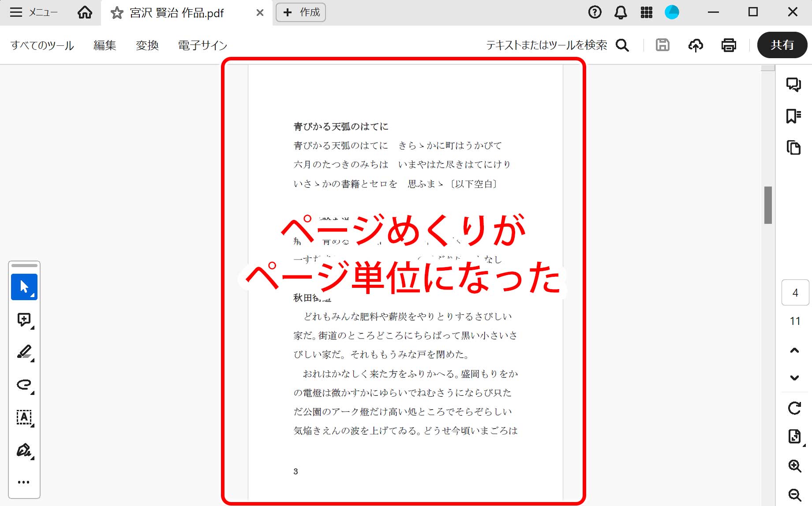Close the 宮沢 賢治 作品.pdf tab
The image size is (812, 506).
tap(260, 13)
